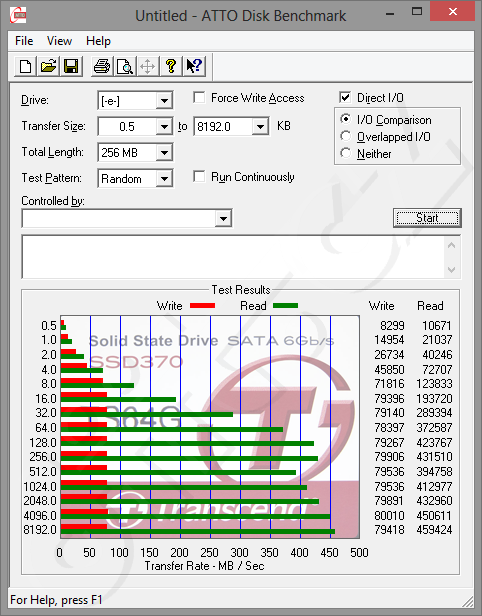Click inside the empty description text box

(x=234, y=257)
